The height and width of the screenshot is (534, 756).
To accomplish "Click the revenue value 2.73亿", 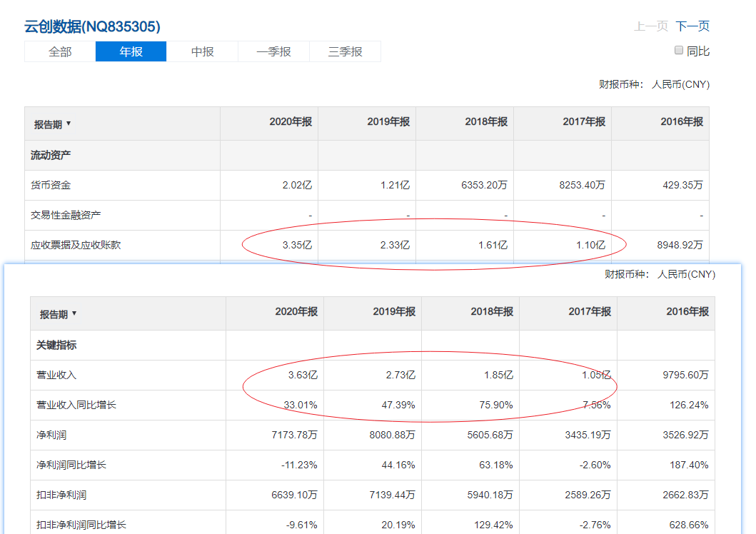I will coord(400,375).
